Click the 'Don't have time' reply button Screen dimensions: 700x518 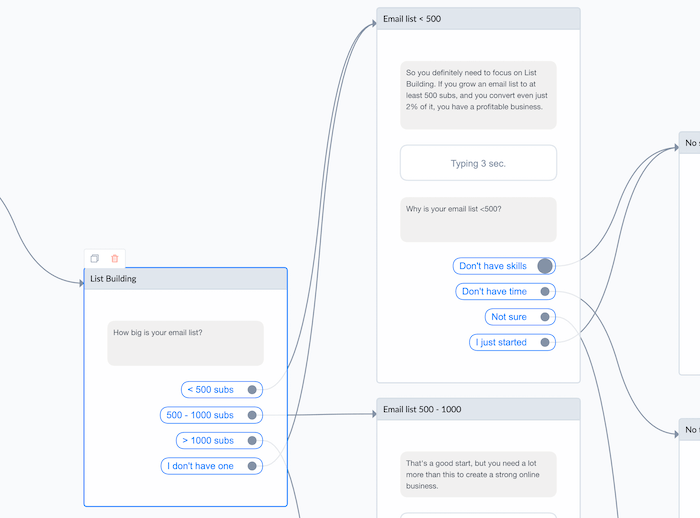(505, 292)
